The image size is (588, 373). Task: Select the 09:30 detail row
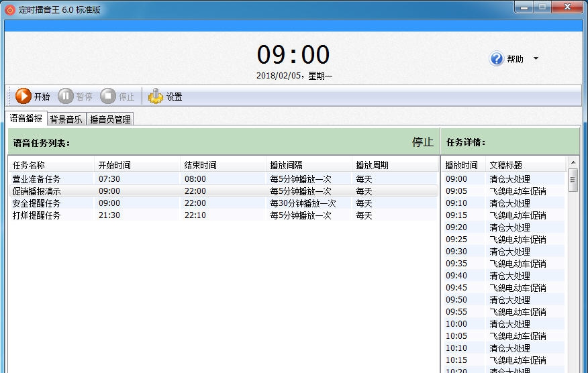pyautogui.click(x=503, y=251)
